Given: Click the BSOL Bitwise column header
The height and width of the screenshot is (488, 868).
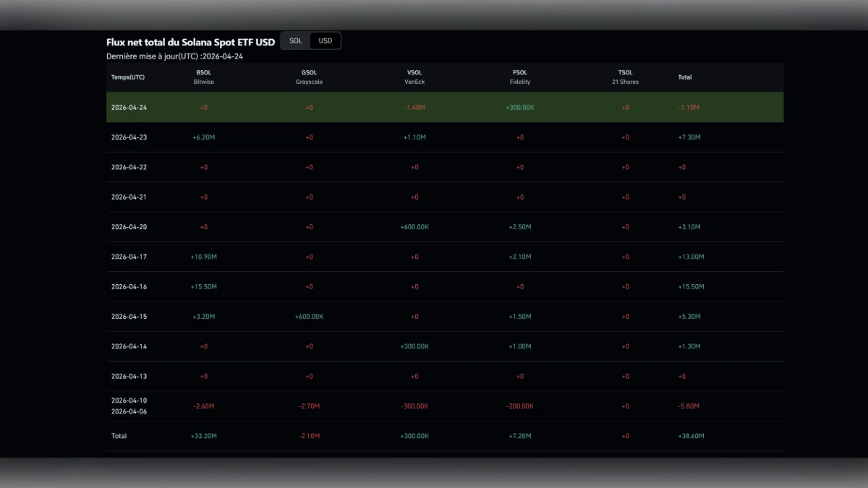Looking at the screenshot, I should pyautogui.click(x=203, y=77).
